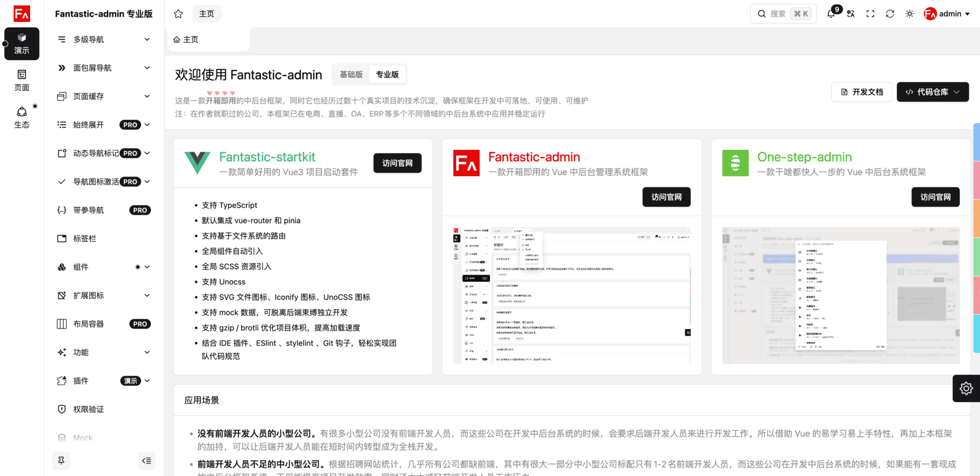This screenshot has width=980, height=476.
Task: Click the blue color strip on right edge
Action: [x=976, y=142]
